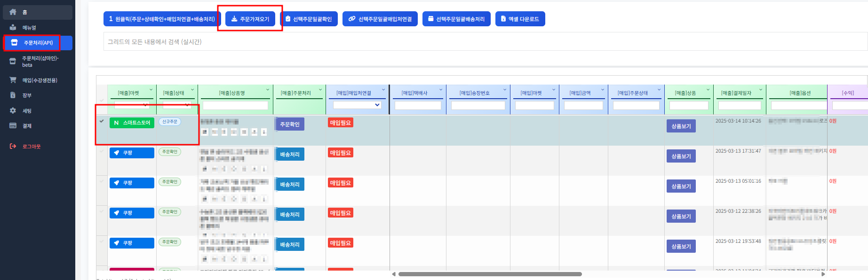The width and height of the screenshot is (868, 280).
Task: Focus the [매출]상품명 filter input
Action: [x=235, y=106]
